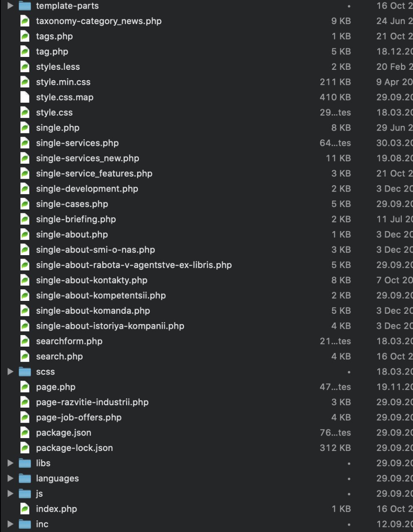Click the blank file icon of style.css.map
Image resolution: width=413 pixels, height=532 pixels.
(25, 97)
